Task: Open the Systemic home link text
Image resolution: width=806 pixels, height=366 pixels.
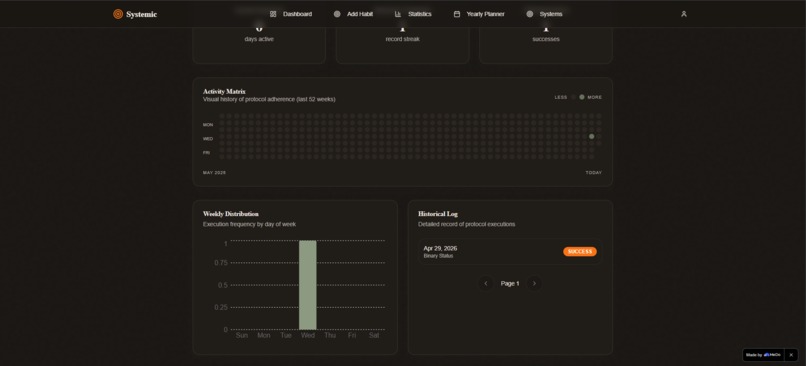Action: coord(141,14)
